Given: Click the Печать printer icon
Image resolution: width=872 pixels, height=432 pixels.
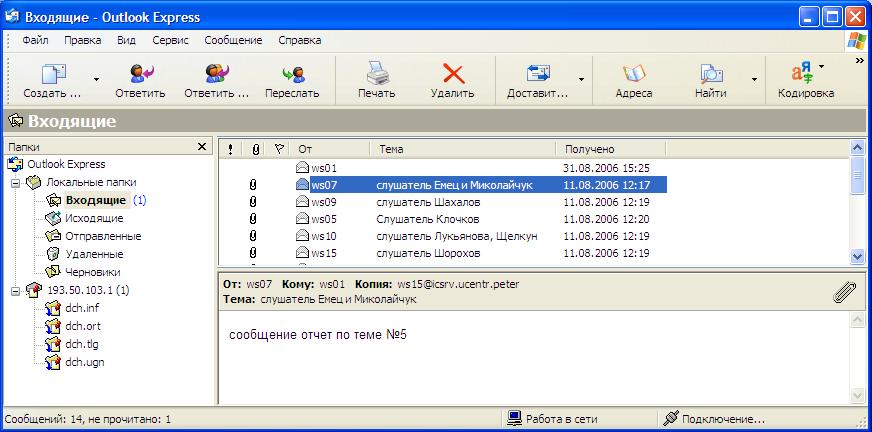Looking at the screenshot, I should coord(376,73).
